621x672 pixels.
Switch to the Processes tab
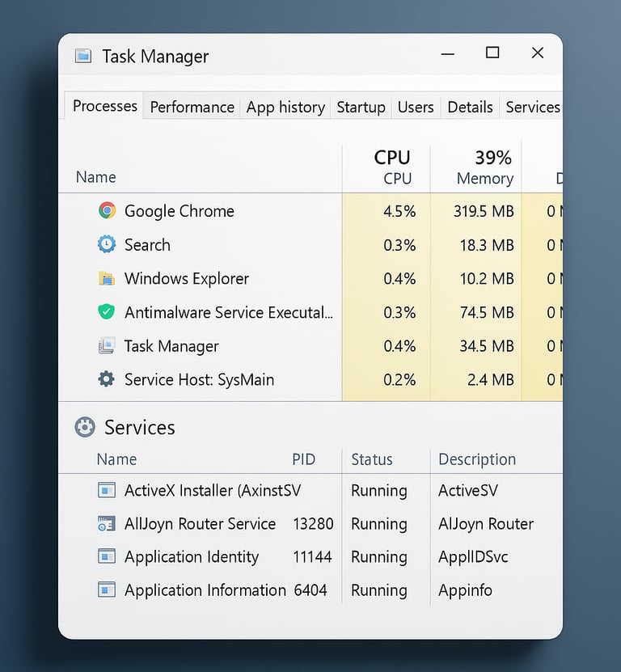[x=104, y=105]
